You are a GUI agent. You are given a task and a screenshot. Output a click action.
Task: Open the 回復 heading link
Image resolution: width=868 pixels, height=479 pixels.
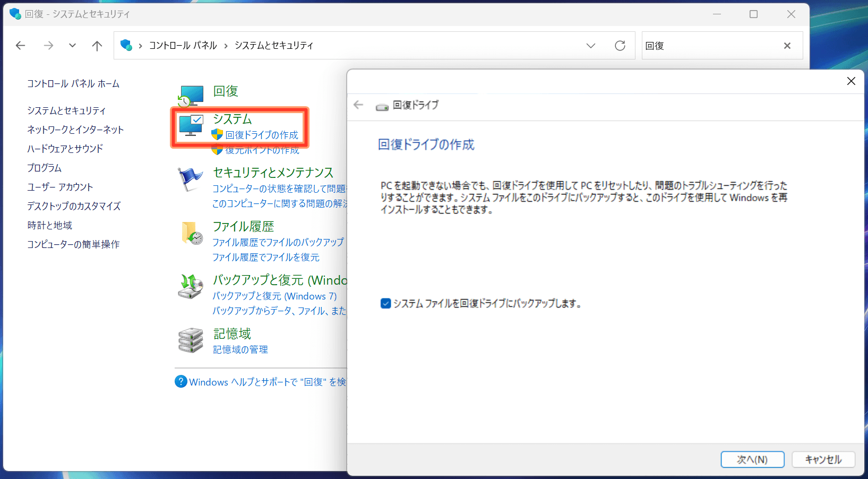226,91
